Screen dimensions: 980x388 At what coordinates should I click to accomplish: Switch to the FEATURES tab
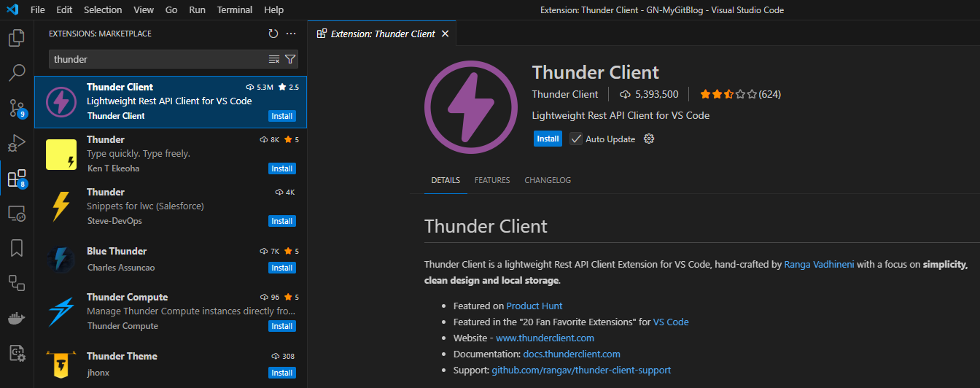coord(492,180)
